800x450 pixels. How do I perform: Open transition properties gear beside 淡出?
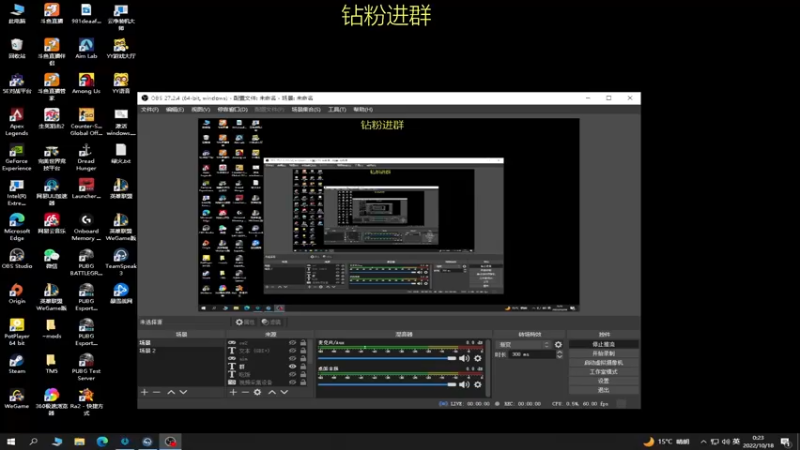pyautogui.click(x=558, y=345)
